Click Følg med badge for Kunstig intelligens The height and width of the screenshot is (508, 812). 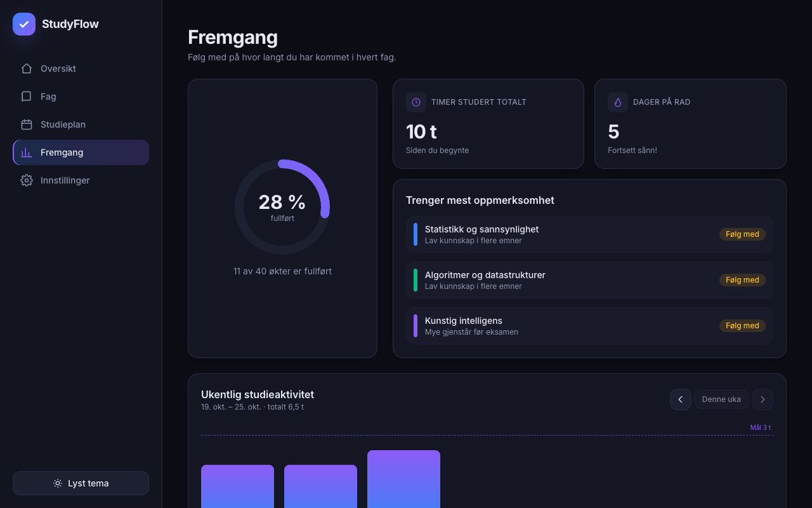pyautogui.click(x=742, y=326)
